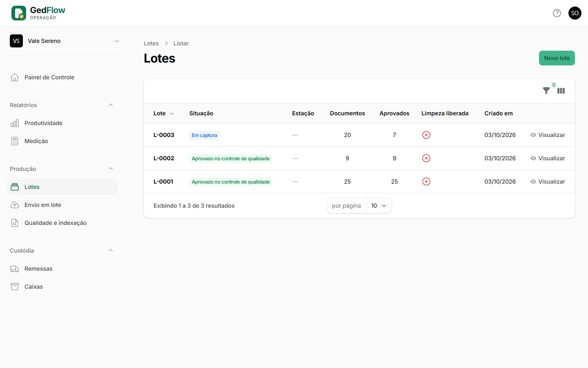Open the table filter funnel icon
Image resolution: width=588 pixels, height=368 pixels.
tap(546, 91)
